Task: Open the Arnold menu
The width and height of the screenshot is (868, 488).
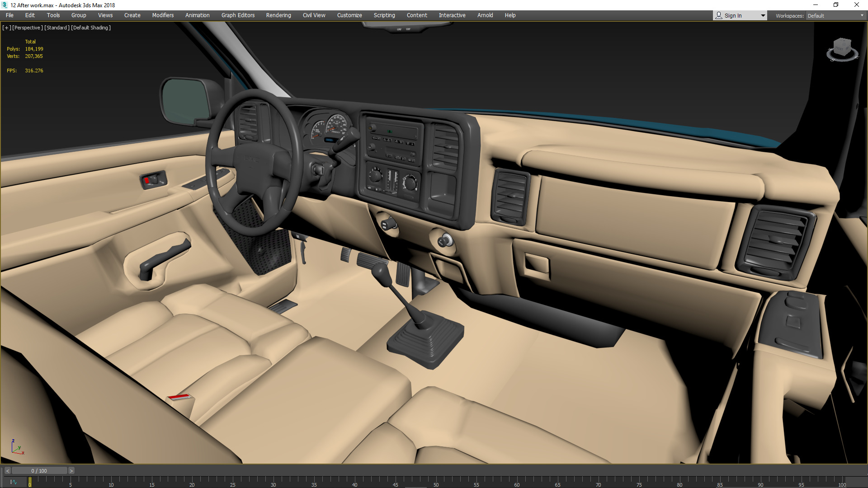Action: coord(485,15)
